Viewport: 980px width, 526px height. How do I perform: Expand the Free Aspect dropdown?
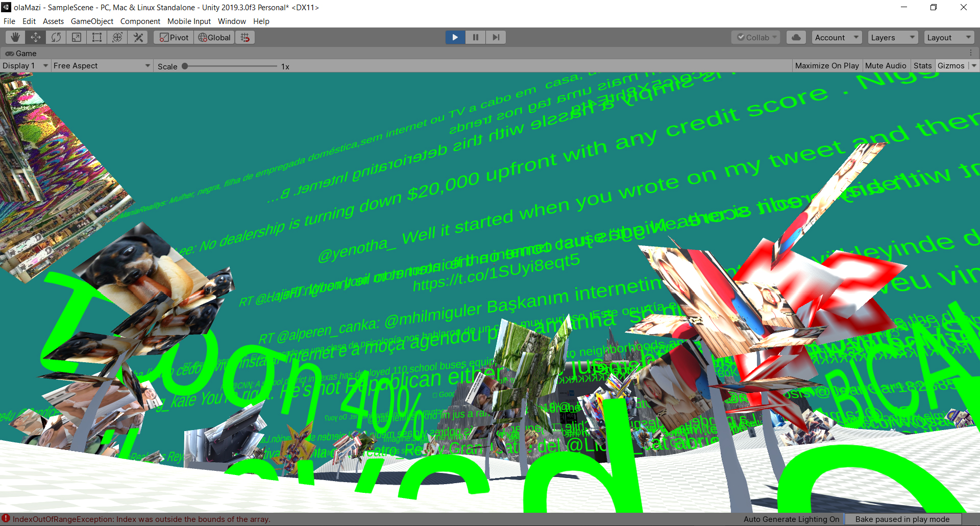pyautogui.click(x=102, y=66)
